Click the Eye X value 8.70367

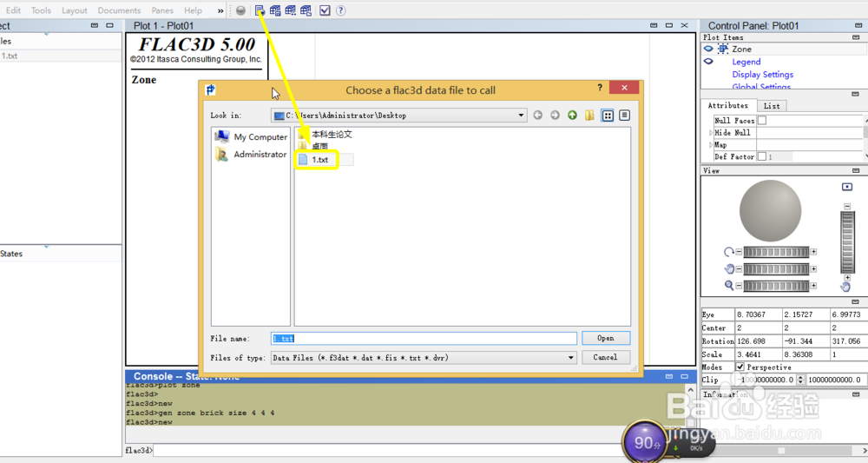coord(758,314)
